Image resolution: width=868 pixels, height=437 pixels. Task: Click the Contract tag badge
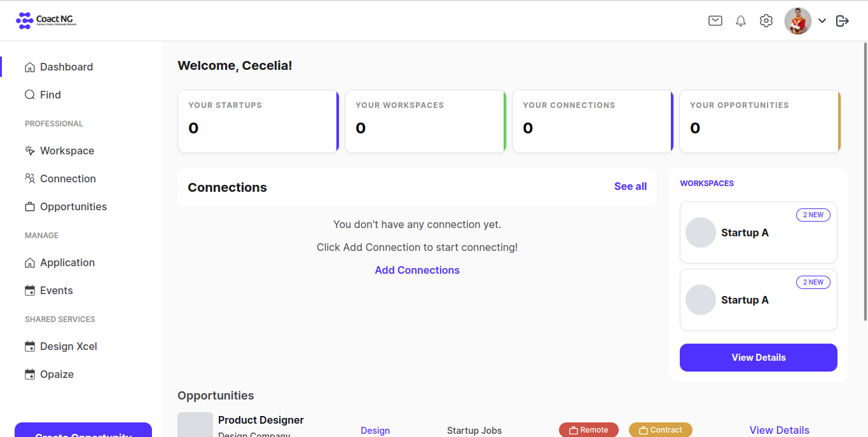coord(661,430)
